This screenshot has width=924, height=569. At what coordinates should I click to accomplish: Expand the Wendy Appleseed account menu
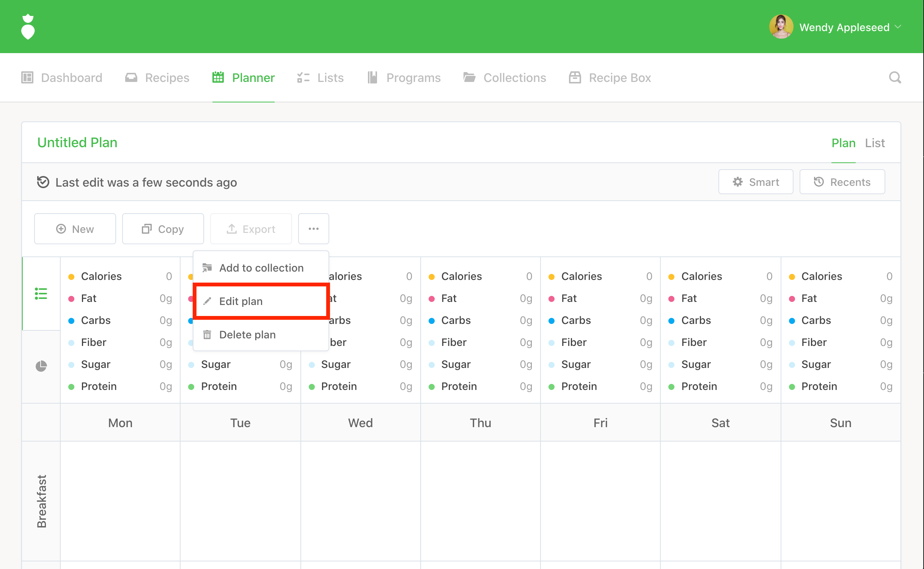click(x=897, y=27)
